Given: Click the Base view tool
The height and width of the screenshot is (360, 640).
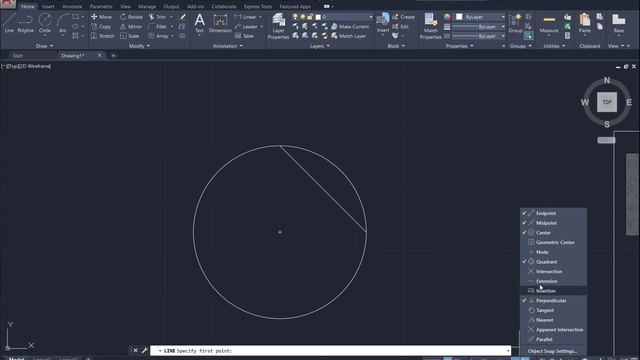Looking at the screenshot, I should click(618, 23).
